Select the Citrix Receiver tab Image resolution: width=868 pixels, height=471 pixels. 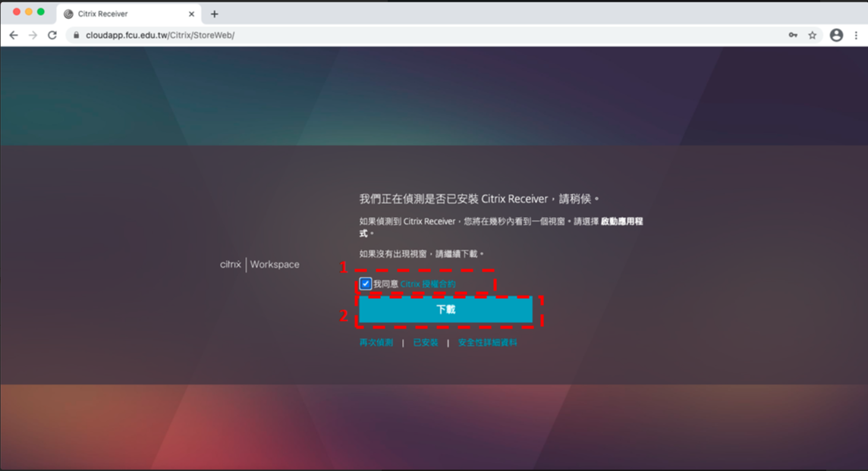click(129, 14)
